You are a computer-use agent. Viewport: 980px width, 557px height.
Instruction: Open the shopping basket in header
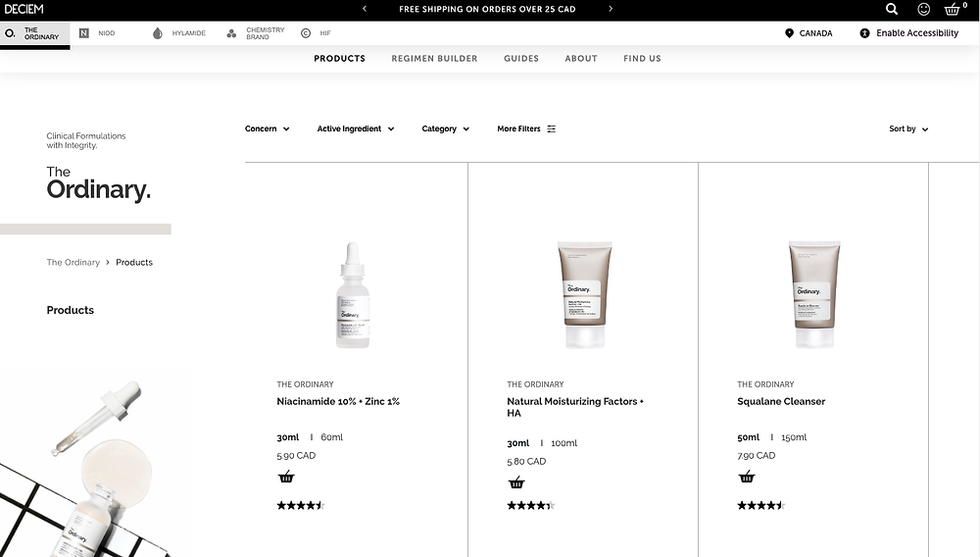(952, 10)
